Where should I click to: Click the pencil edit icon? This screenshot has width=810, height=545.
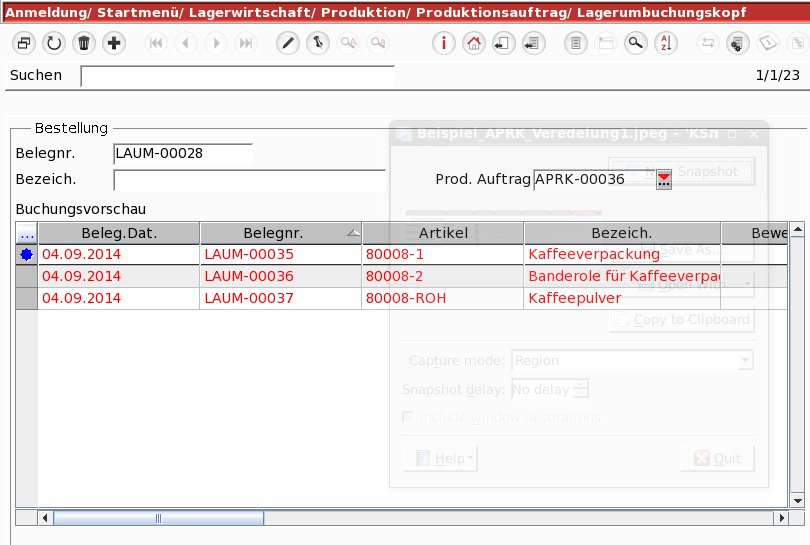287,43
